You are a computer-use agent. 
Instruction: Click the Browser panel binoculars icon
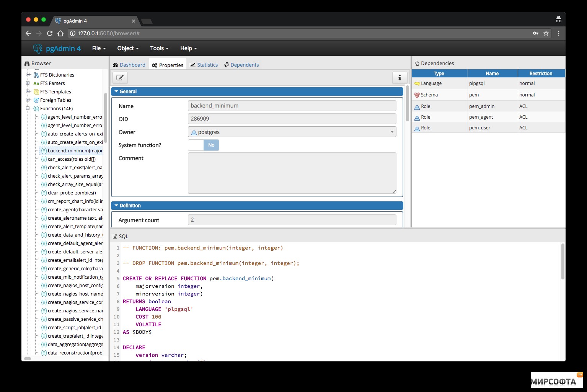click(27, 63)
